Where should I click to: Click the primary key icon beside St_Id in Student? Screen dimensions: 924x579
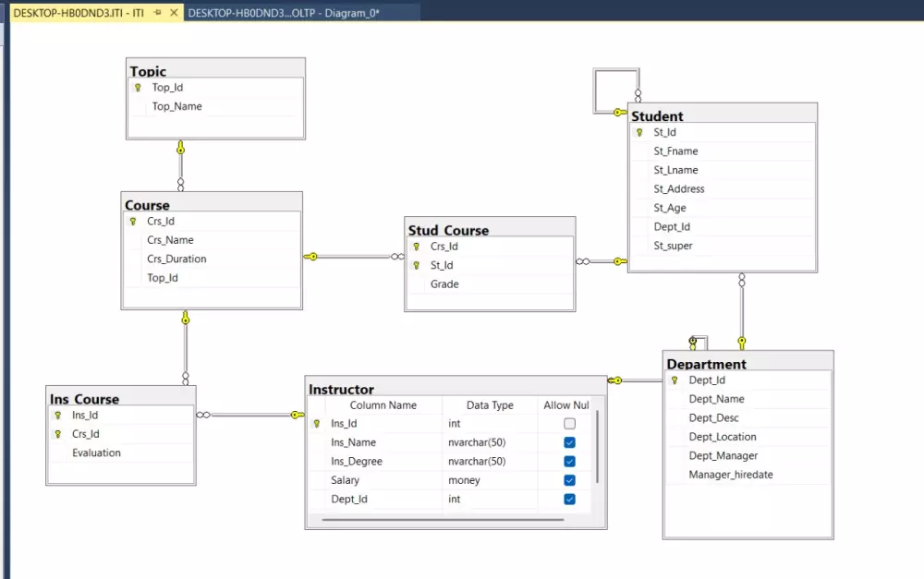[638, 132]
